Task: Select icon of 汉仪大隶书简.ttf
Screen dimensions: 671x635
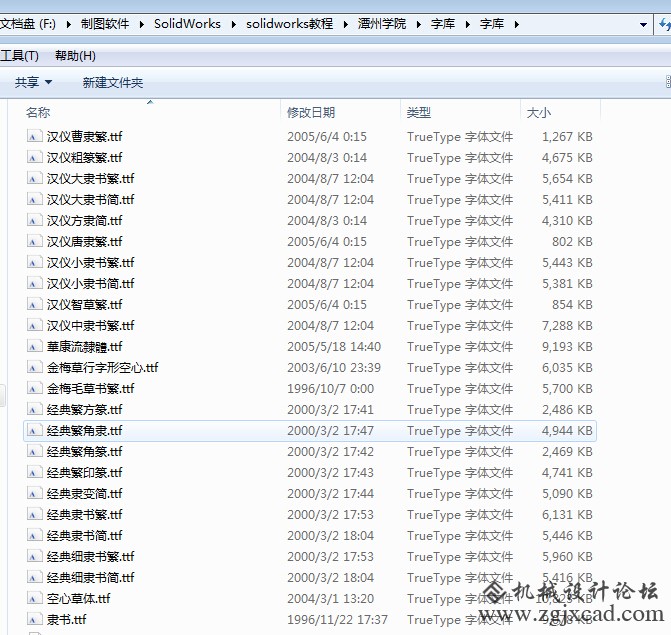Action: 35,199
